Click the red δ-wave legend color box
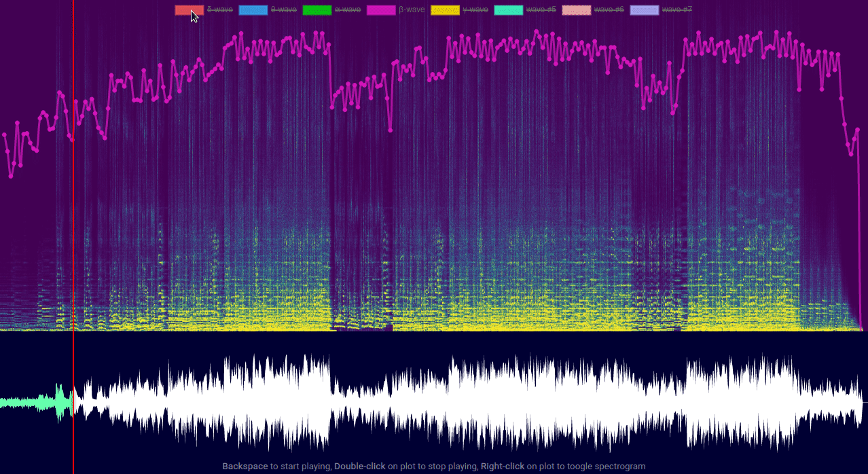The height and width of the screenshot is (474, 868). tap(189, 10)
